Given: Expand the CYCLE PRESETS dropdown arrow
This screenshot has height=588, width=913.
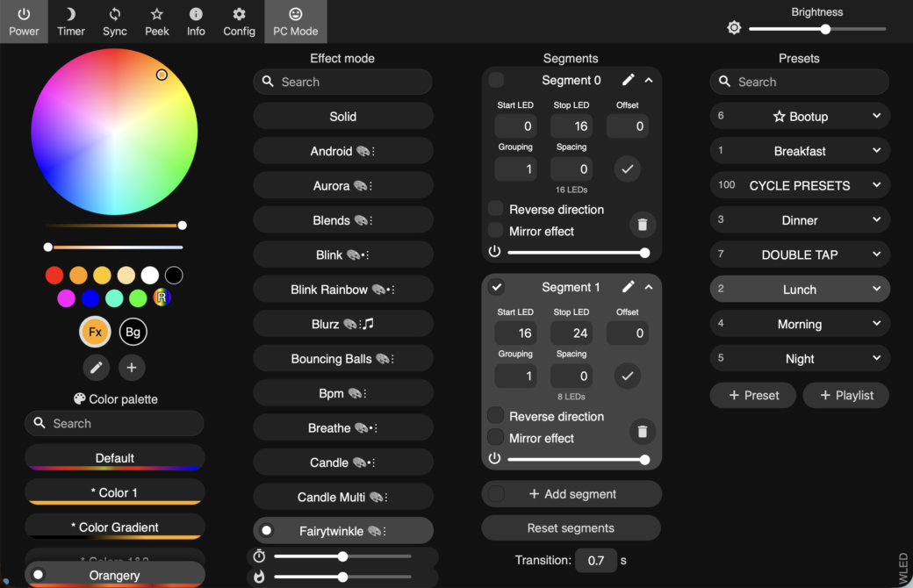Looking at the screenshot, I should point(876,185).
